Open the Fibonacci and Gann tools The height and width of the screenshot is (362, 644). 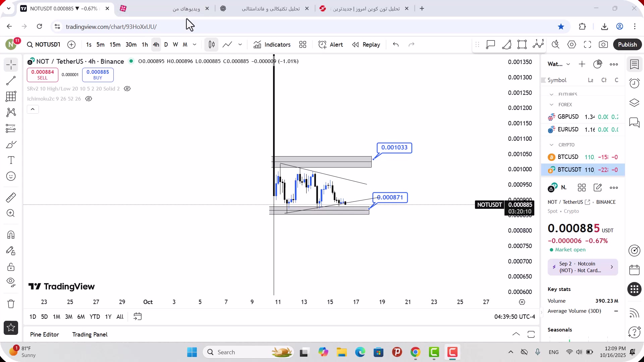(11, 97)
